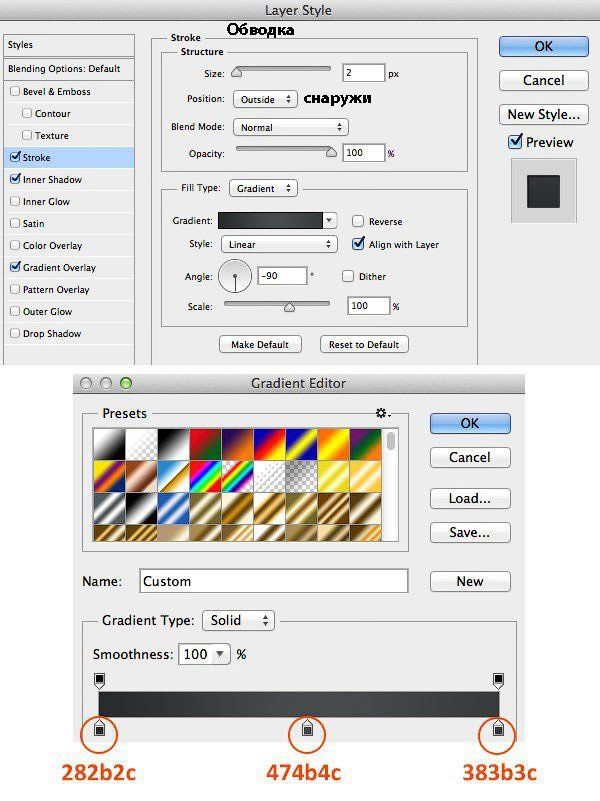
Task: Open the Fill Type dropdown
Action: click(263, 188)
